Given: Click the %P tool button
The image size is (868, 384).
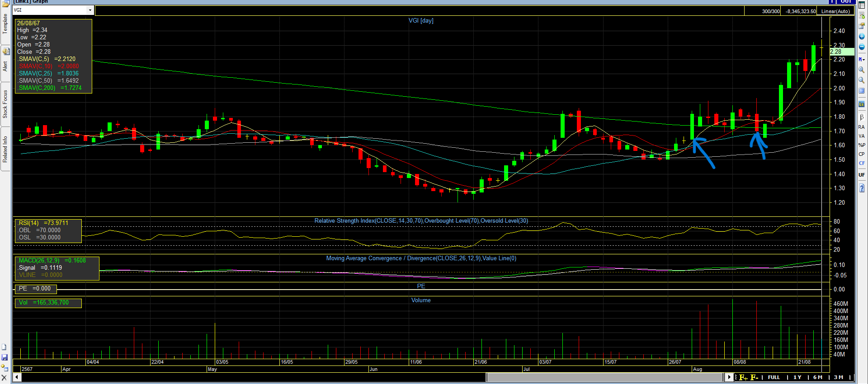Looking at the screenshot, I should click(862, 145).
